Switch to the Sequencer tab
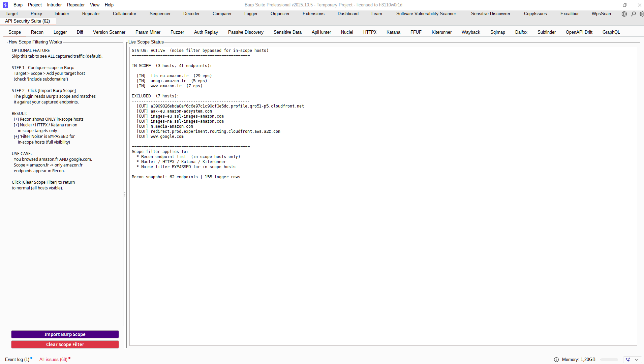Viewport: 644px width, 364px height. pos(160,14)
